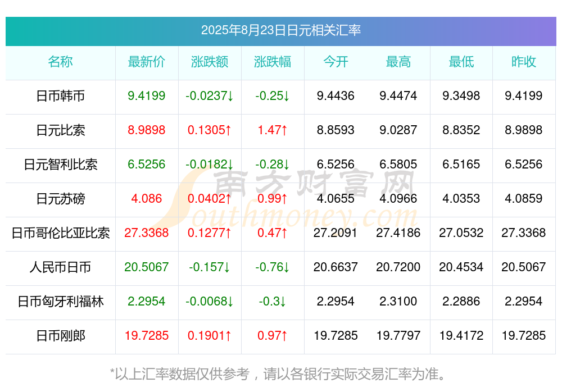Select 日元比索 latest price 8.9898 in red
This screenshot has width=562, height=392.
(x=146, y=130)
